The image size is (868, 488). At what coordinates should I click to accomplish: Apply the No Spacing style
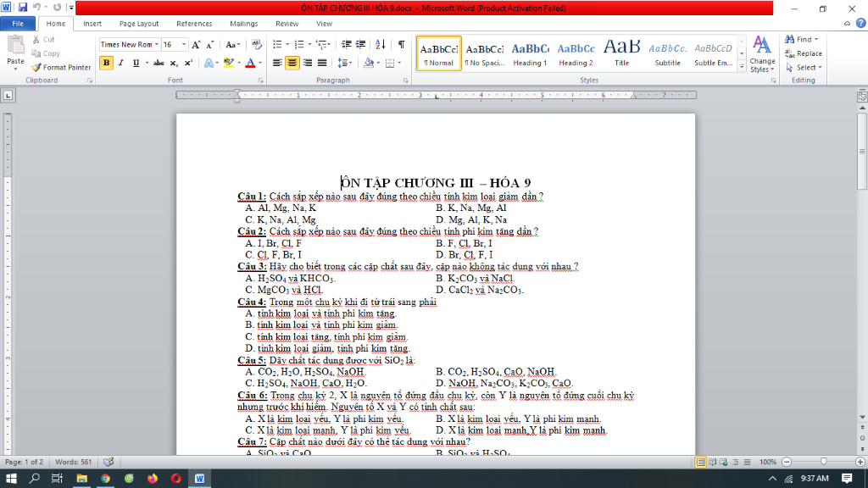pyautogui.click(x=484, y=53)
